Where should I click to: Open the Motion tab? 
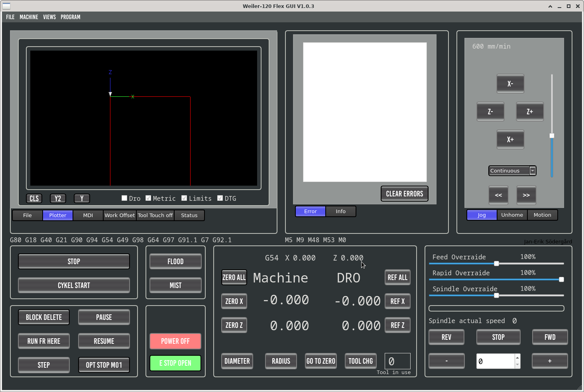(x=543, y=215)
